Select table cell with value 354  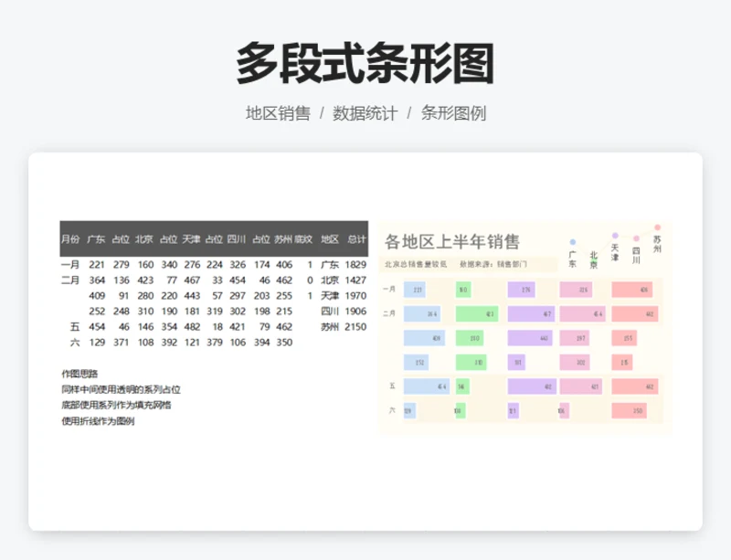[169, 327]
